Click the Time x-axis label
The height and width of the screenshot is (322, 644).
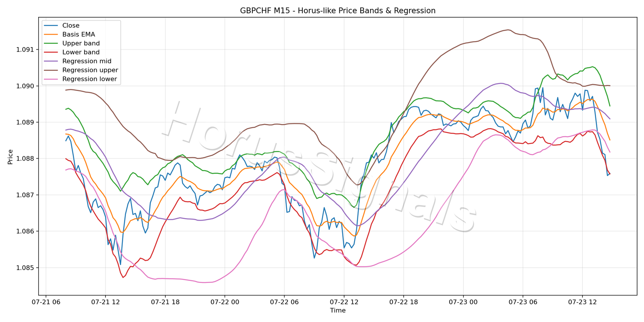[x=338, y=310]
